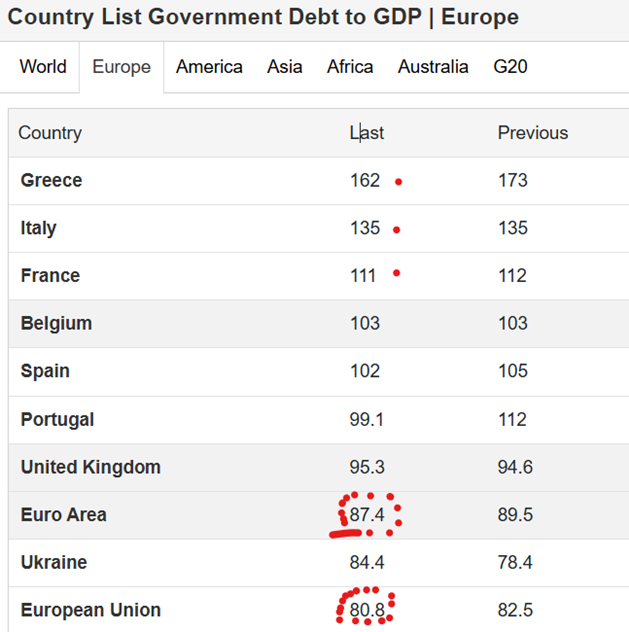
Task: Sort by the Last column header
Action: pos(367,133)
